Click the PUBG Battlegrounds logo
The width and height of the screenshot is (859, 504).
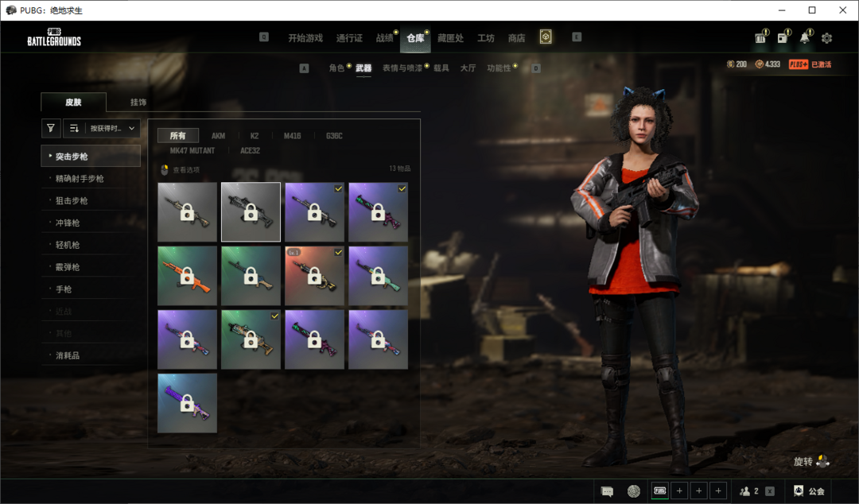(x=54, y=37)
